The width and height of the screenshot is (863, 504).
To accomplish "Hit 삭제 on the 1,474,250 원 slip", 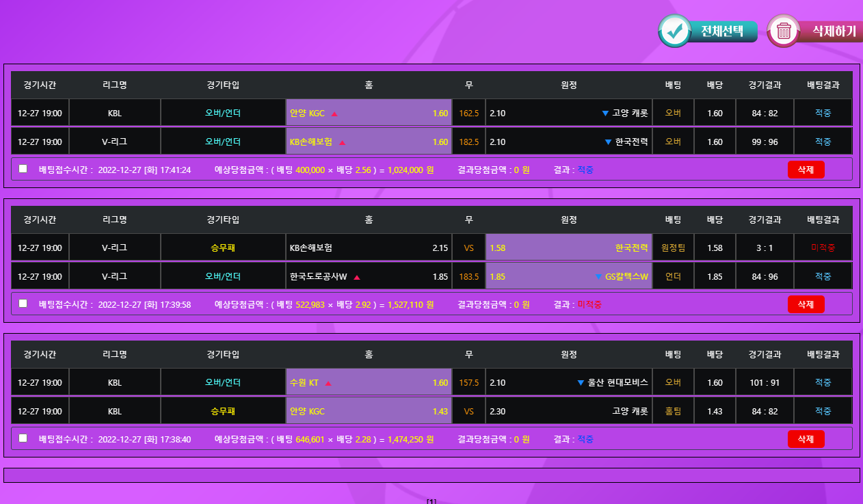I will [x=806, y=439].
